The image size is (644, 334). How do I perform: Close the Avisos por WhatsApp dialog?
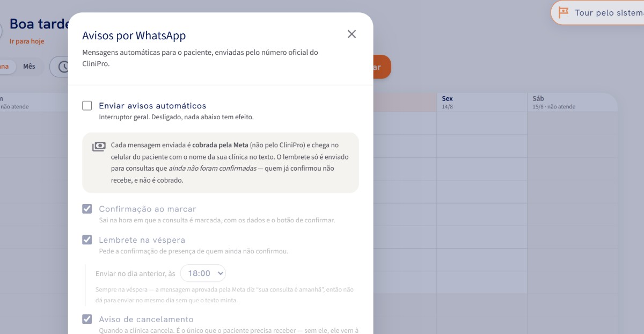(352, 34)
